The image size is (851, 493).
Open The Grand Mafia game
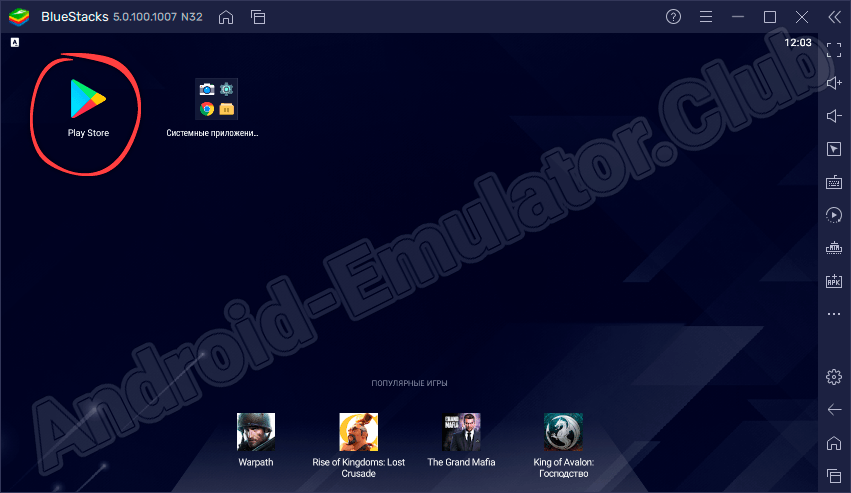click(461, 432)
